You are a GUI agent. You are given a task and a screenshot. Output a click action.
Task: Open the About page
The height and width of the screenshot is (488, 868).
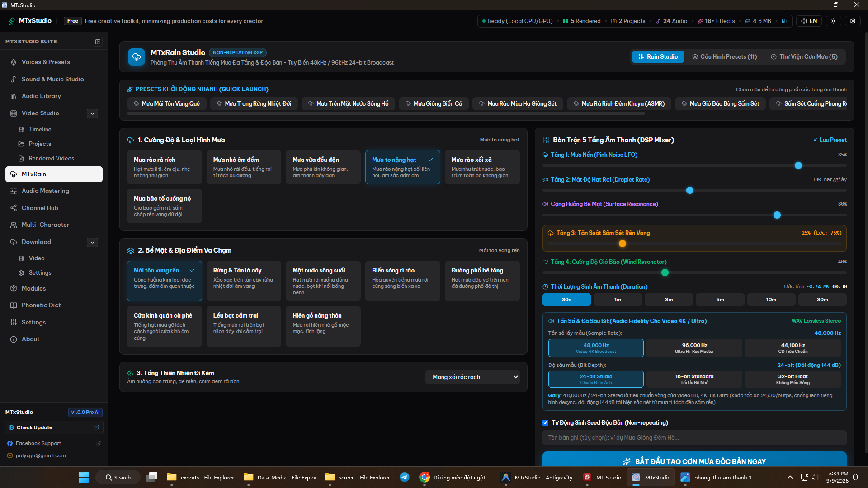point(54,339)
